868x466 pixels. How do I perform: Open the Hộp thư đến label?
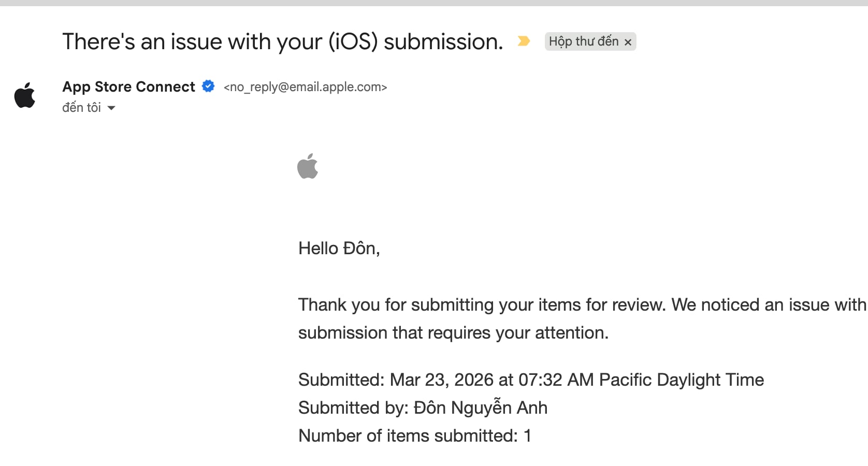coord(584,41)
